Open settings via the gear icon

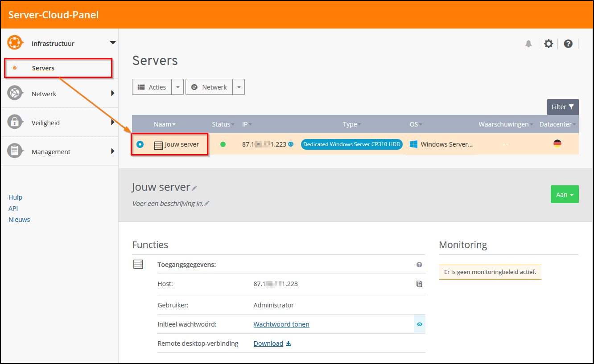click(x=549, y=44)
